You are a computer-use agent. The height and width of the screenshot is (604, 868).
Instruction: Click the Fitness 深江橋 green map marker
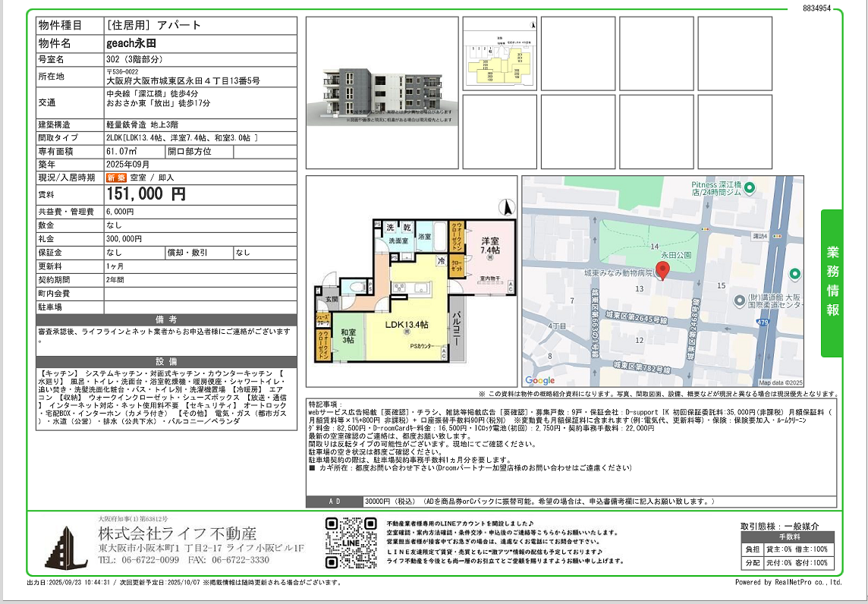(x=749, y=187)
